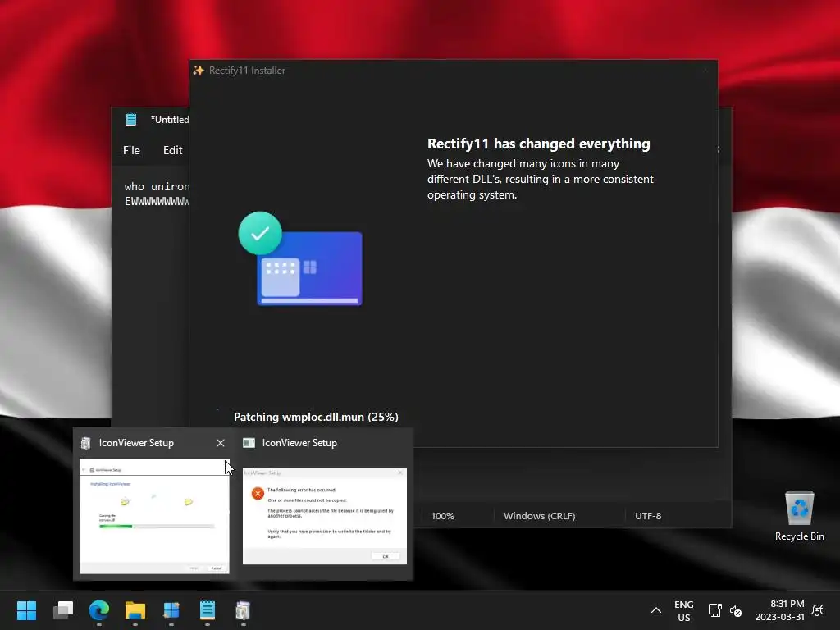The width and height of the screenshot is (840, 630).
Task: Select the Recycle Bin desktop icon
Action: point(799,517)
